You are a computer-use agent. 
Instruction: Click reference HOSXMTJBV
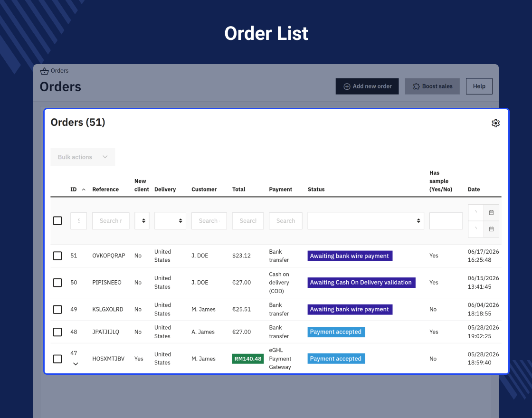point(108,359)
